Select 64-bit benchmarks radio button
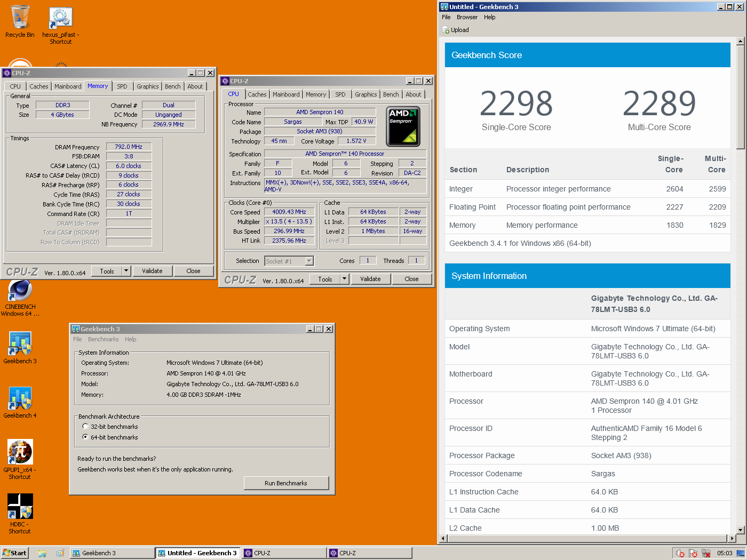Viewport: 747px width, 560px height. coord(85,437)
